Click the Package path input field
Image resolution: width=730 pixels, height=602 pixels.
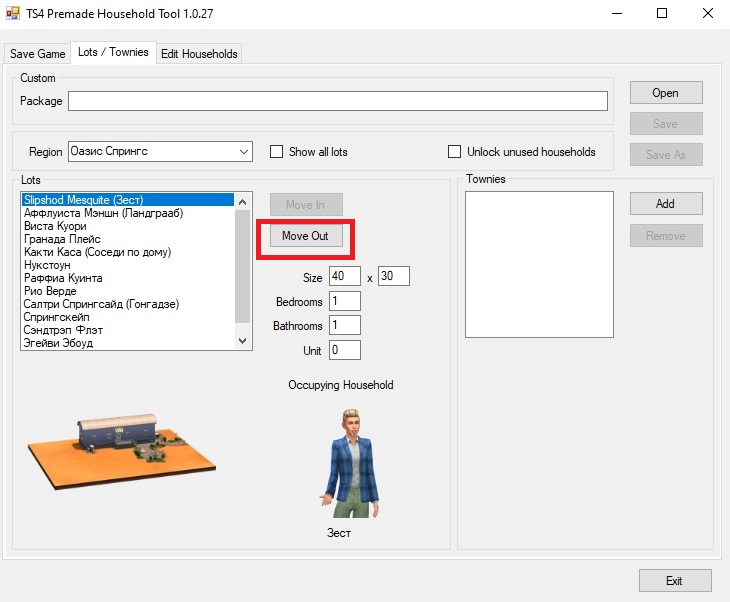click(337, 101)
